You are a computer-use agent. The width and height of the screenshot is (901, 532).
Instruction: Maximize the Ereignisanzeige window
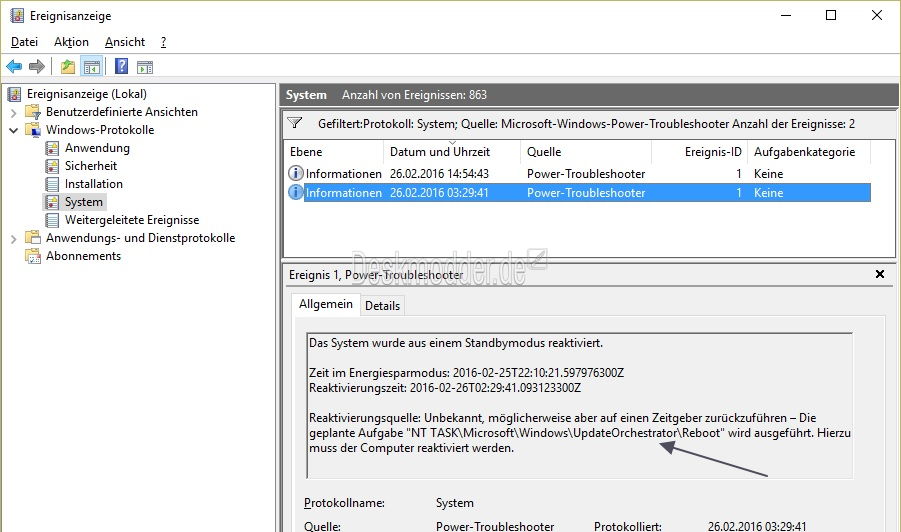click(x=831, y=15)
